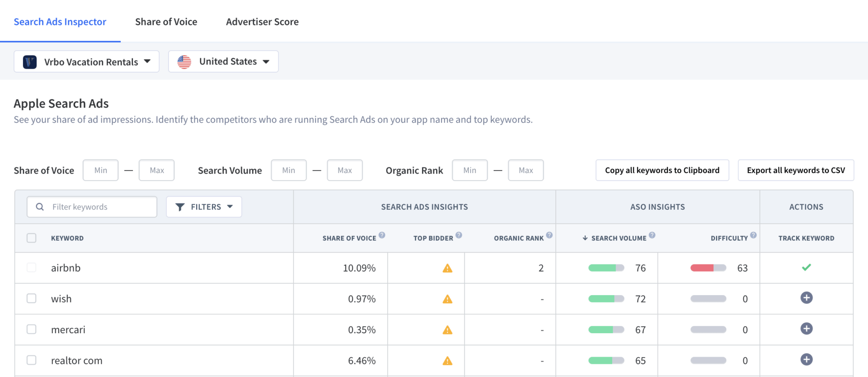Click the magnifier icon in Filter keywords

40,207
